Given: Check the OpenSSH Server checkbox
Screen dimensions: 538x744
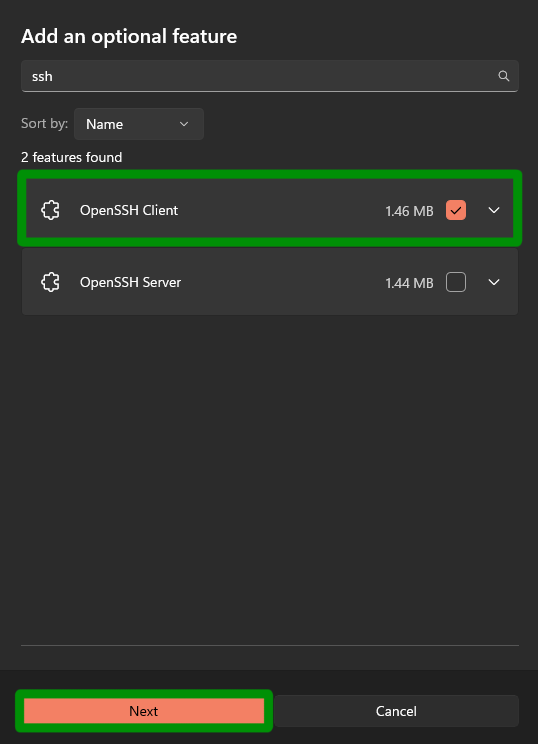Looking at the screenshot, I should [x=456, y=282].
